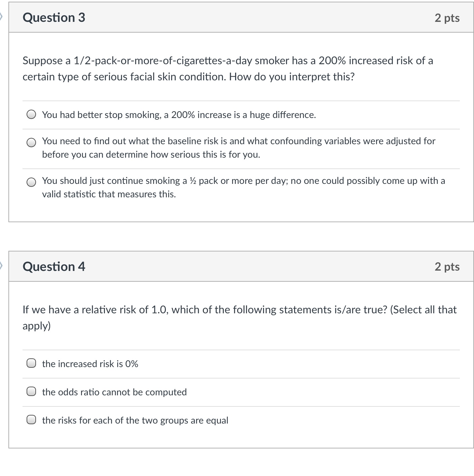Click the text of the odds ratio option
Image resolution: width=474 pixels, height=476 pixels.
click(114, 392)
